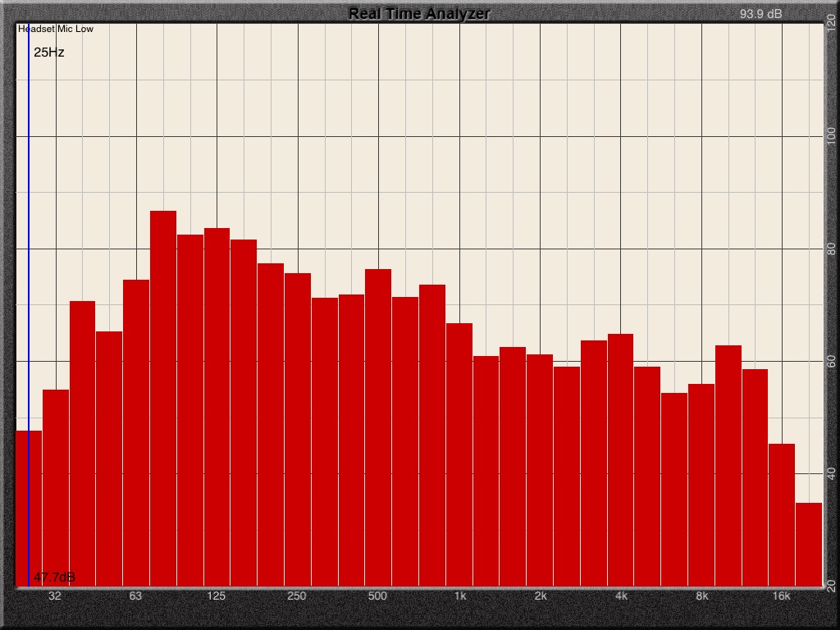Click the Real Time Analyzer title
Image resolution: width=840 pixels, height=630 pixels.
419,13
